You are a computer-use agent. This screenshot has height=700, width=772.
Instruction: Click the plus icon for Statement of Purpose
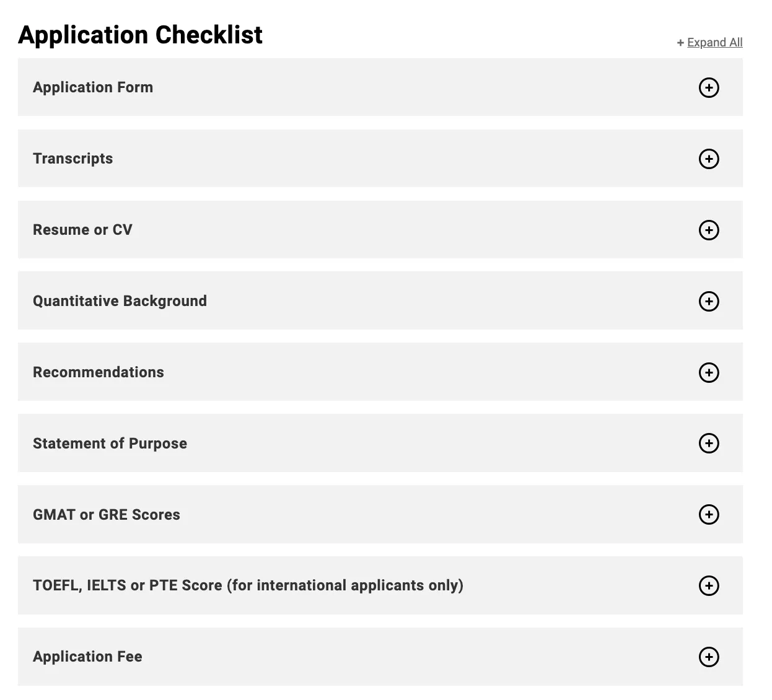coord(709,443)
